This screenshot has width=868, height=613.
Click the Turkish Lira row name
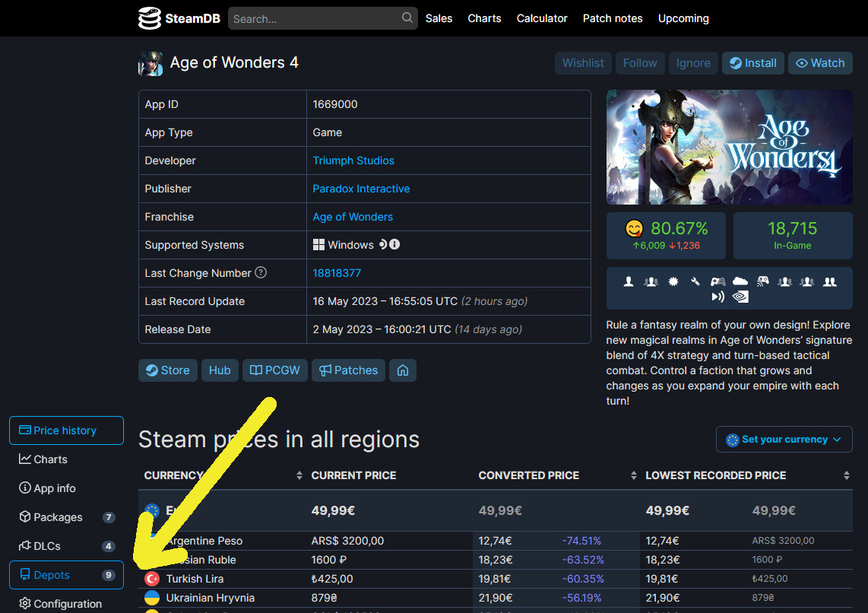(195, 579)
